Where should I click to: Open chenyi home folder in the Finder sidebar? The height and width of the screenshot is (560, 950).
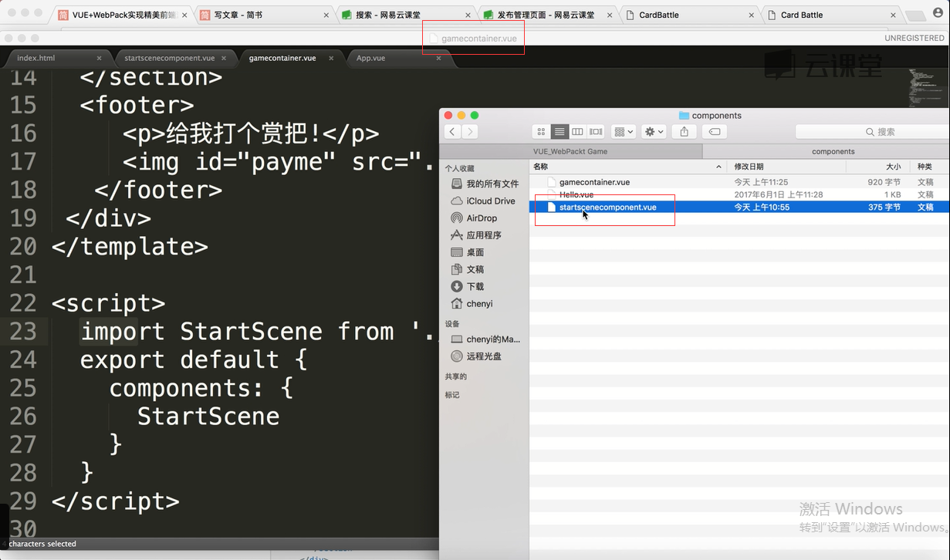(x=472, y=303)
